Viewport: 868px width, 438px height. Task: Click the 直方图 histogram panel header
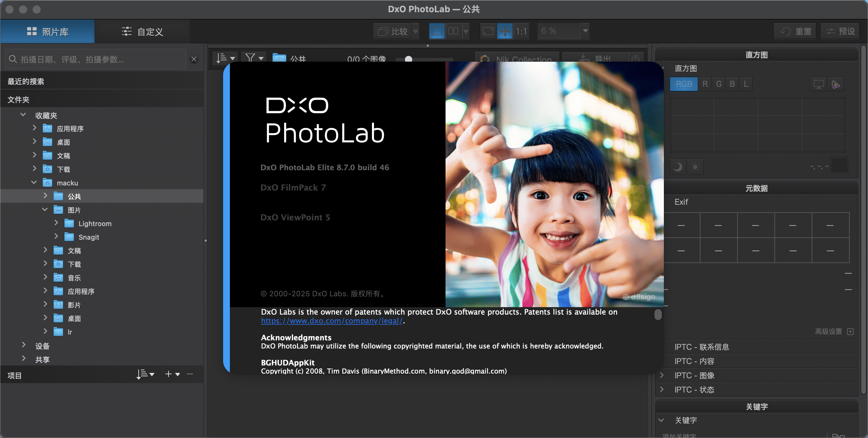pos(756,55)
